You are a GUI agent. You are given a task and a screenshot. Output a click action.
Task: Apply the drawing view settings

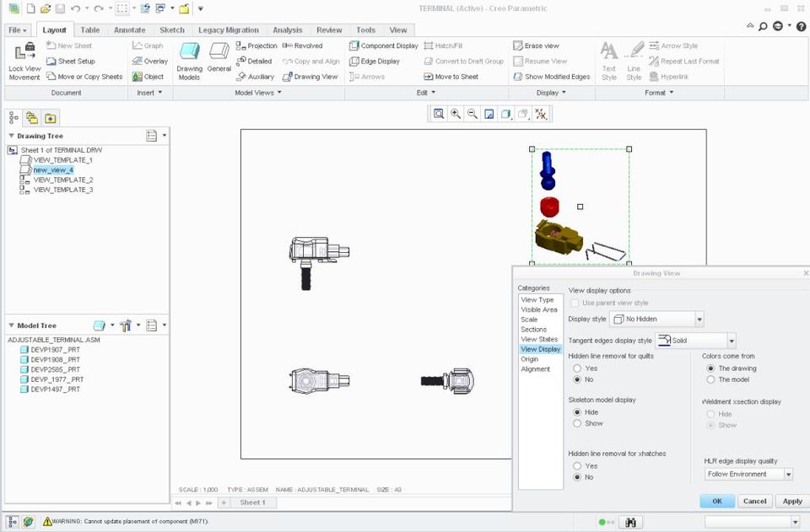791,501
